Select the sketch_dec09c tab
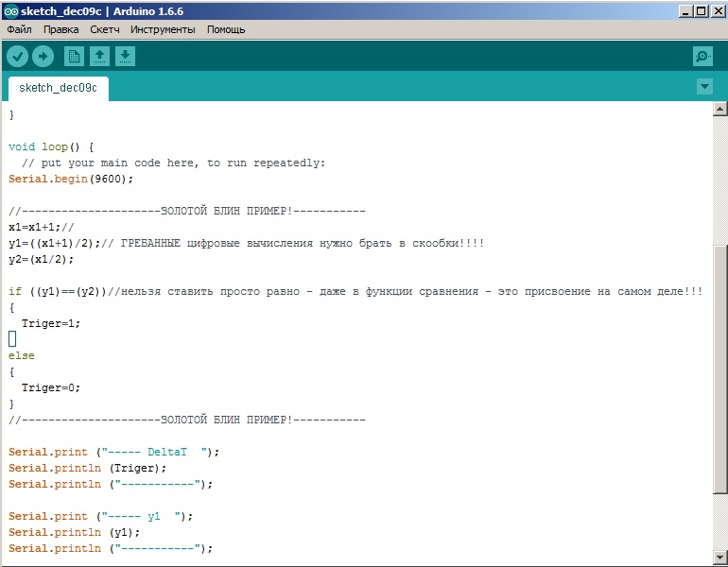The image size is (728, 567). tap(58, 88)
